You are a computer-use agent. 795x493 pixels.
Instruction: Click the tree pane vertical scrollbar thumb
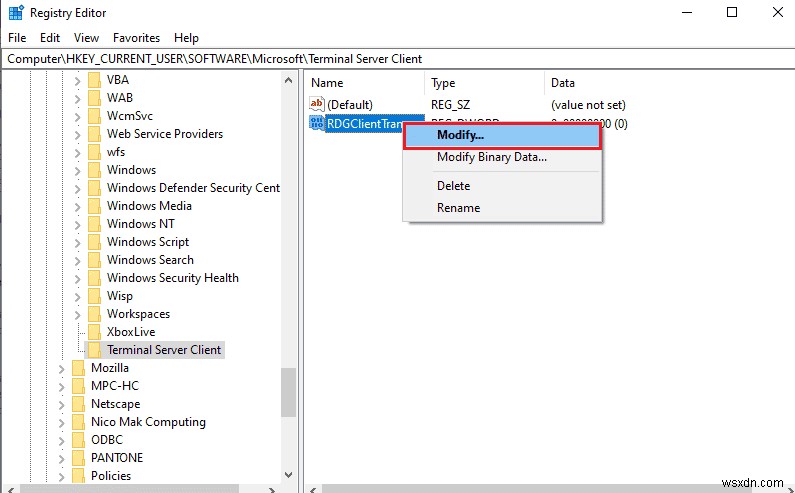pos(288,392)
